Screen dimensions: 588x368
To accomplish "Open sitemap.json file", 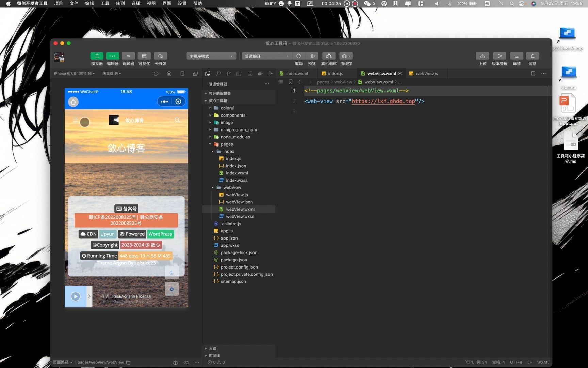I will 239,281.
